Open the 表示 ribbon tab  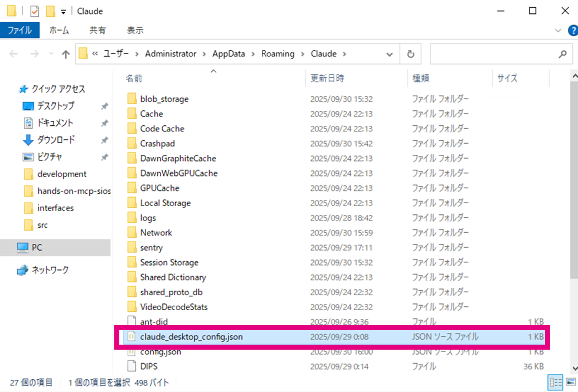tap(135, 30)
